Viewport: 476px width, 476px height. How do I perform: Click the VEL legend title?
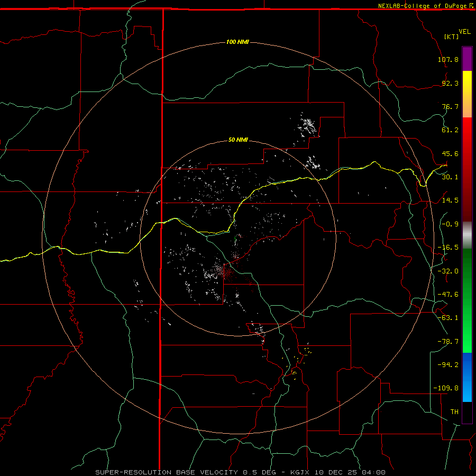pos(464,32)
